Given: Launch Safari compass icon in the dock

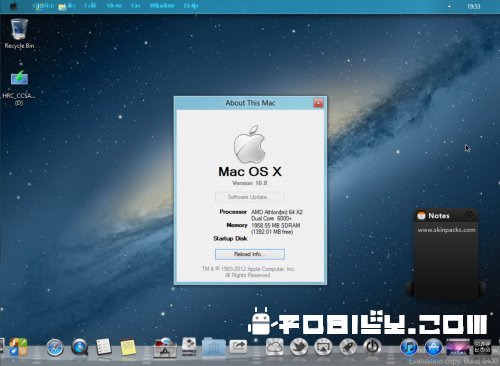Looking at the screenshot, I should click(55, 348).
